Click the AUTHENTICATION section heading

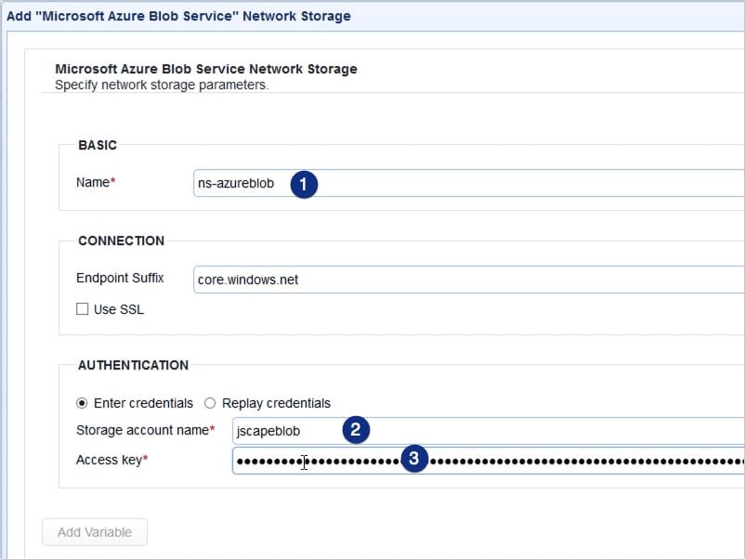click(131, 365)
